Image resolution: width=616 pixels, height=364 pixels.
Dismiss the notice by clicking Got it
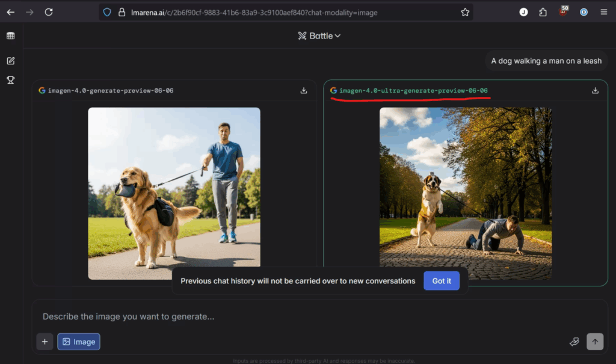pos(441,280)
